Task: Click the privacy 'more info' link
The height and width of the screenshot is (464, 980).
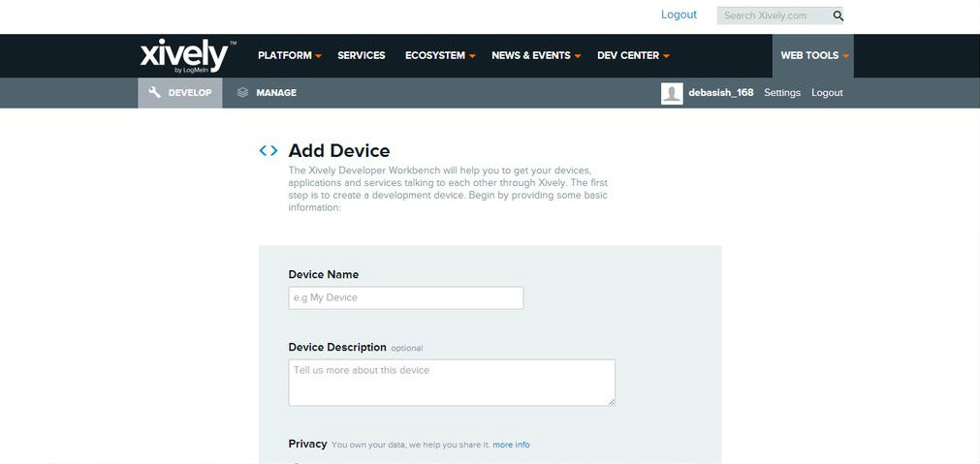Action: pos(511,445)
